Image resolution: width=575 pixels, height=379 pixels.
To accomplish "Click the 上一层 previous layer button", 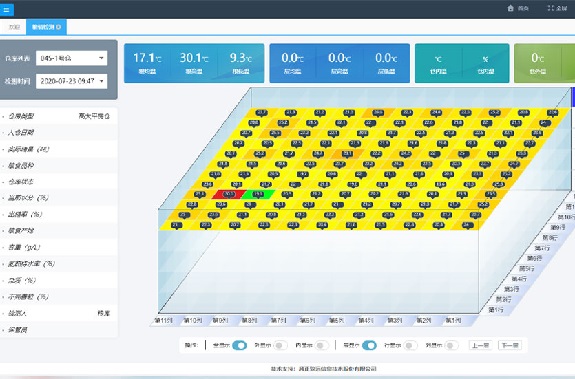I will 480,345.
